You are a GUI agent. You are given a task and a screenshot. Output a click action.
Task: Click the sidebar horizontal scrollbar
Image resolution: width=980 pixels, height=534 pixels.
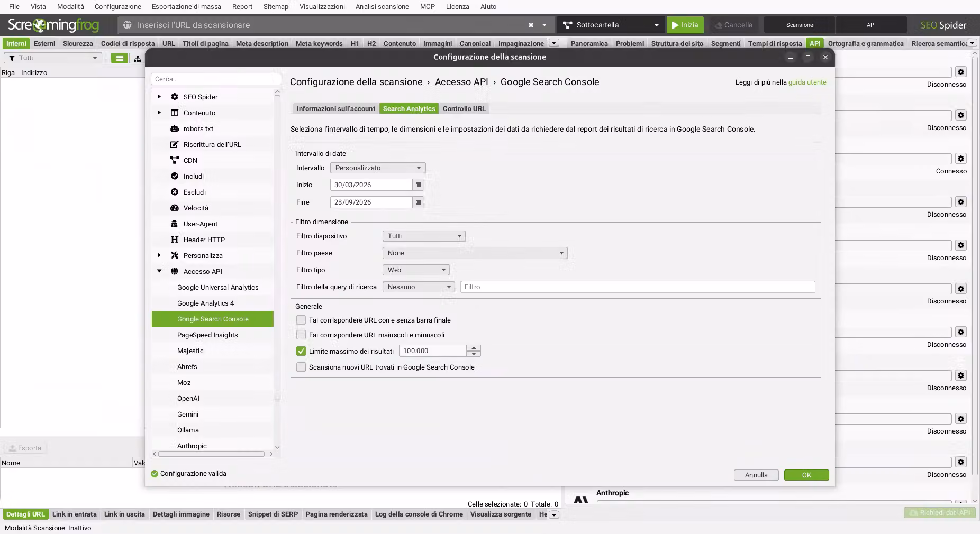click(x=211, y=454)
